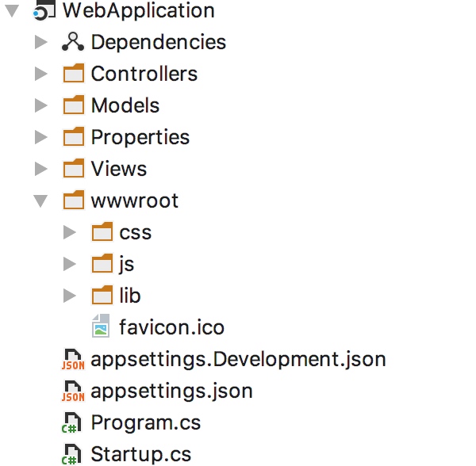Click the Program.cs C# file icon
The image size is (476, 466).
(x=73, y=422)
